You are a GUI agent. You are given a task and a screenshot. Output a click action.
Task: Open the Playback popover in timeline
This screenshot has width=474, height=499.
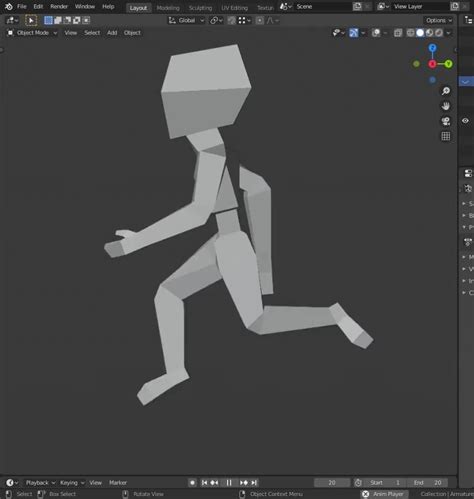pyautogui.click(x=40, y=483)
